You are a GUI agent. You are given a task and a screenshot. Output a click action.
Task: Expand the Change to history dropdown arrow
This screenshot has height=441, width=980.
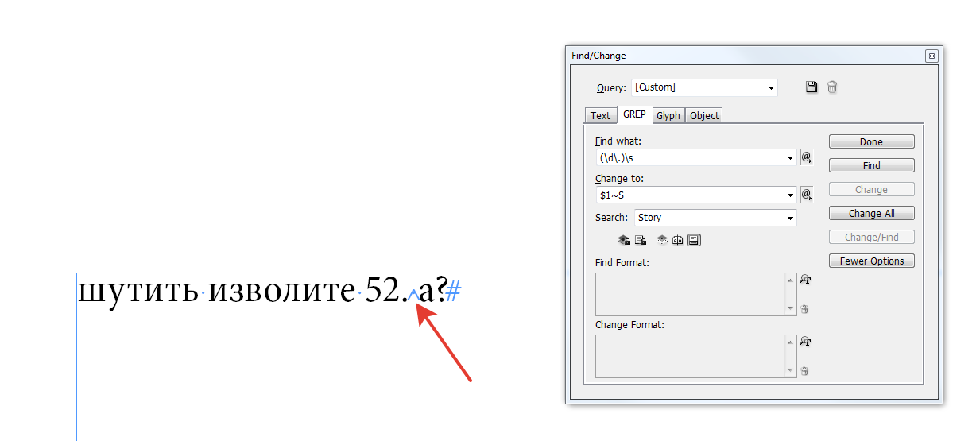coord(790,195)
